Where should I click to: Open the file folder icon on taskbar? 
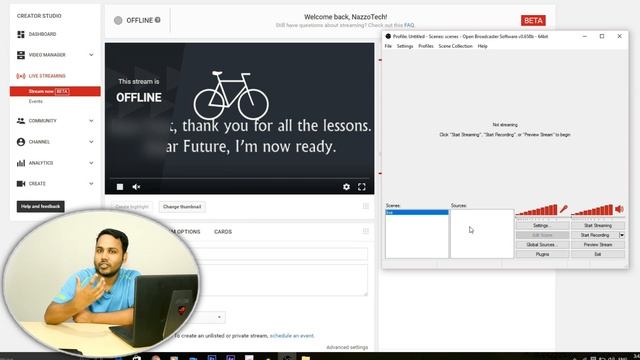click(306, 358)
